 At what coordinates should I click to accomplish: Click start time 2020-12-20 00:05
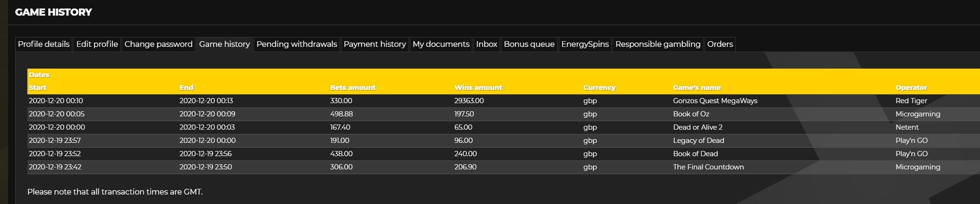pos(56,114)
